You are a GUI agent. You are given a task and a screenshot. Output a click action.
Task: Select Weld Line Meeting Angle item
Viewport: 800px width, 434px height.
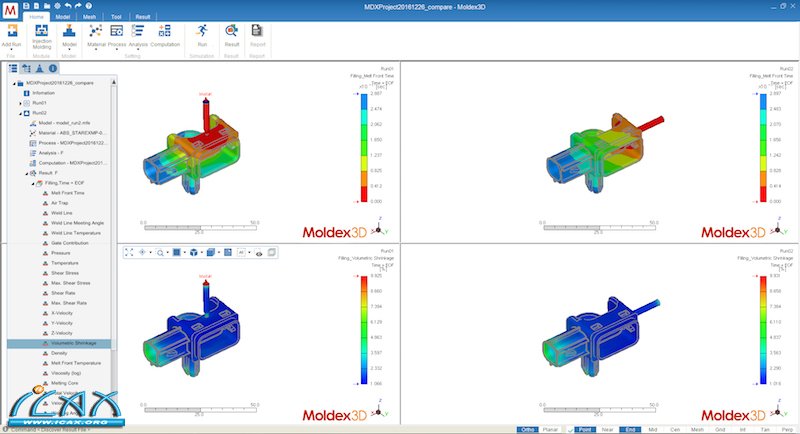pyautogui.click(x=78, y=223)
